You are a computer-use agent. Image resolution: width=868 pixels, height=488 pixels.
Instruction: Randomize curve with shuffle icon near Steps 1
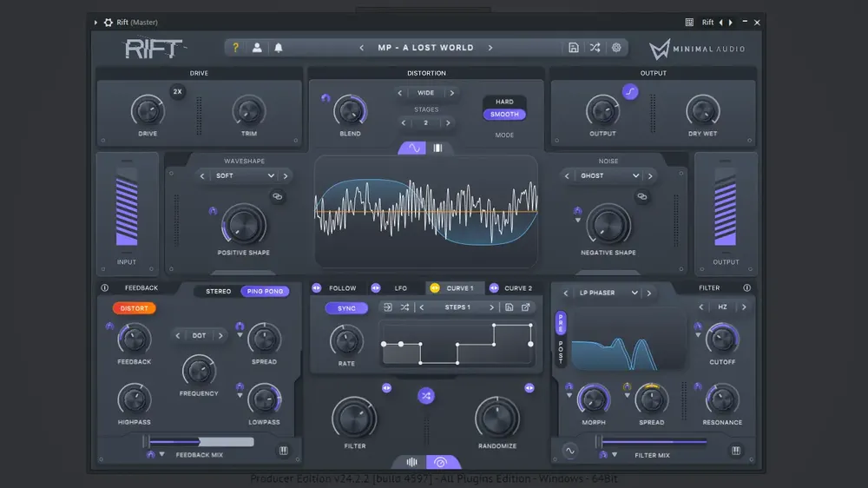tap(404, 307)
